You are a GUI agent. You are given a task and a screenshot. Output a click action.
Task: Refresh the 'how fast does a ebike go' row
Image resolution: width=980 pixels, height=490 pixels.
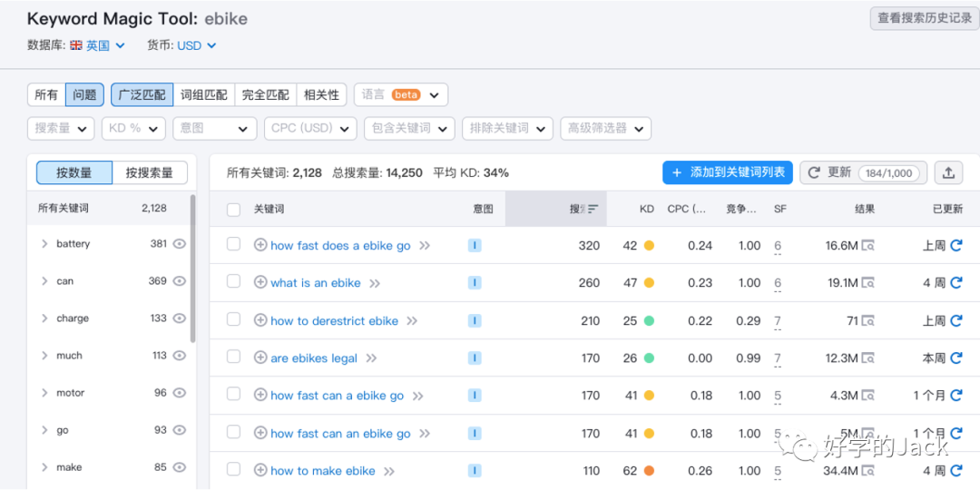(x=955, y=246)
